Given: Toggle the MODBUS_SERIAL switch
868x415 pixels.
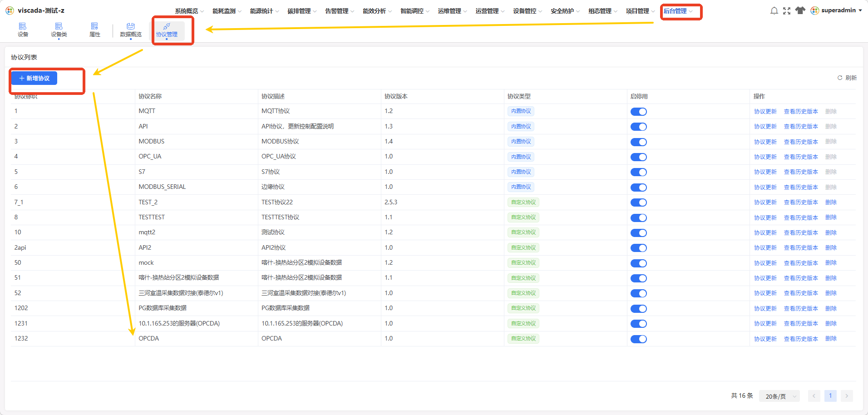Looking at the screenshot, I should 639,188.
